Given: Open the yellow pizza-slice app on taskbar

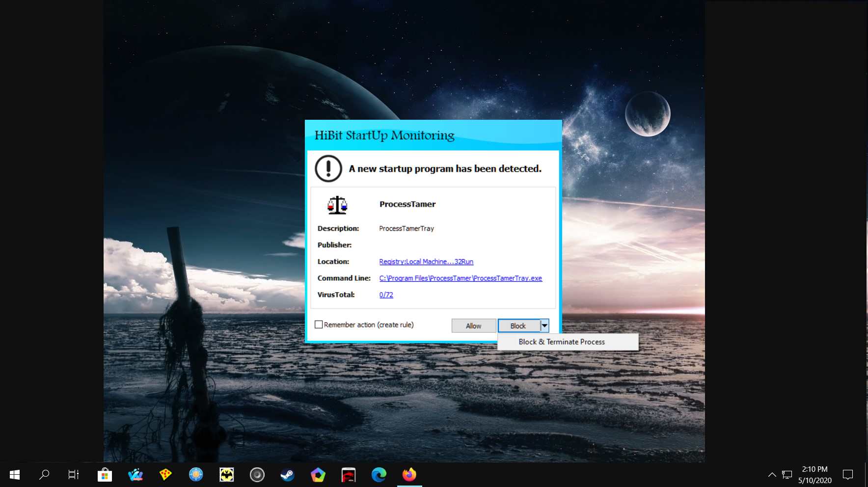Looking at the screenshot, I should [x=165, y=475].
